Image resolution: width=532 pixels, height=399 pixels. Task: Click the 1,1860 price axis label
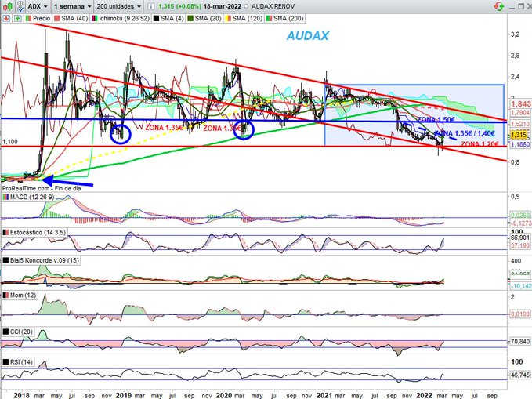coord(520,144)
